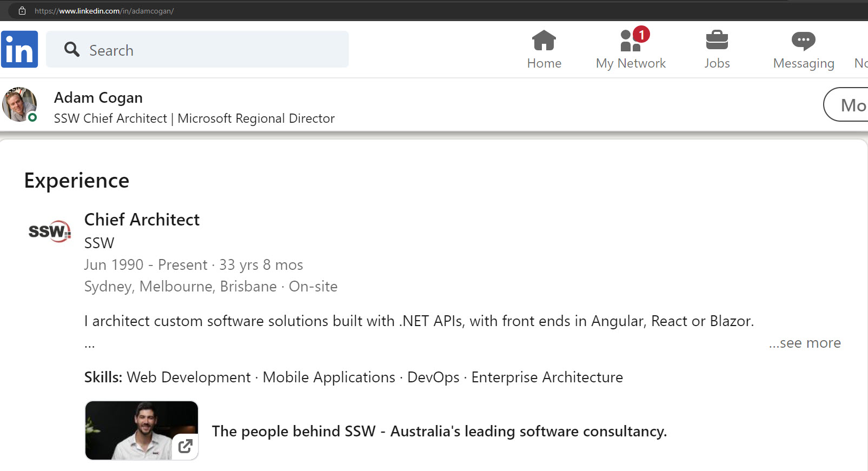Image resolution: width=868 pixels, height=471 pixels.
Task: Click the site lock icon in address bar
Action: (x=22, y=11)
